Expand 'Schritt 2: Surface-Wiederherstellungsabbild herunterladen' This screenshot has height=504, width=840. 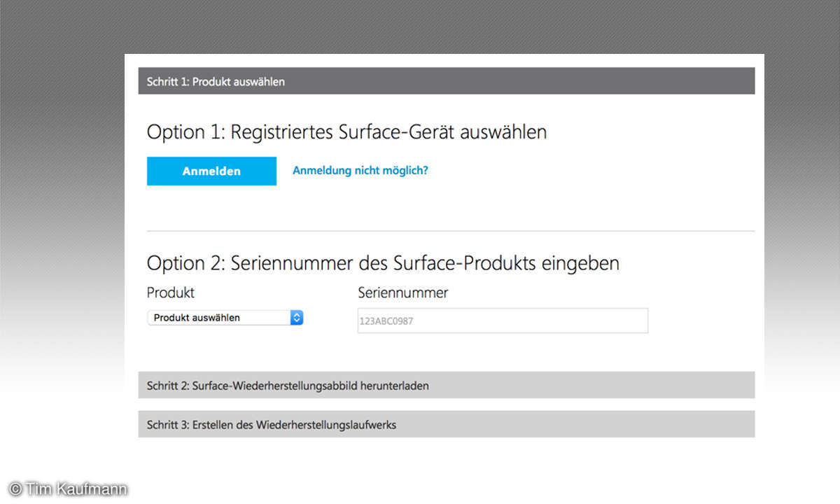point(447,385)
